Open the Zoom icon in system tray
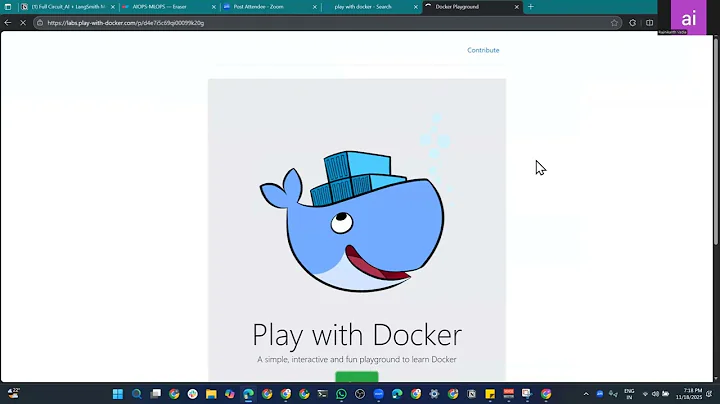Viewport: 720px width, 404px height. pyautogui.click(x=600, y=394)
